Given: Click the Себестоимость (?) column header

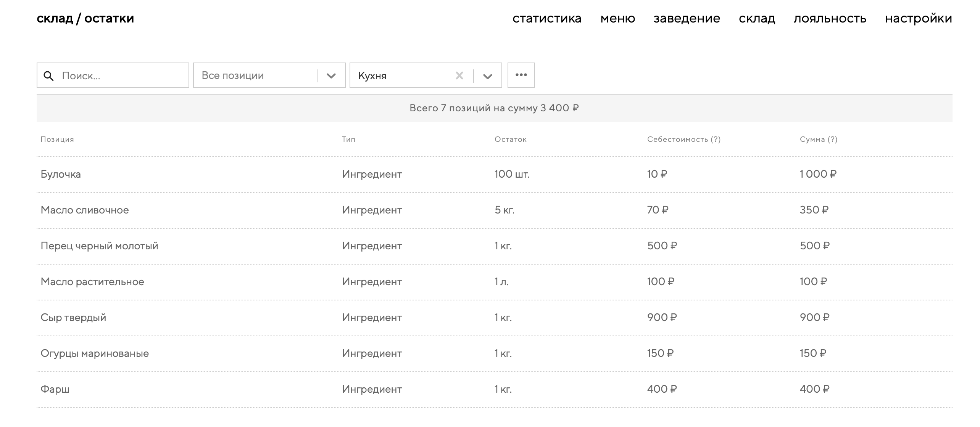Looking at the screenshot, I should [683, 140].
